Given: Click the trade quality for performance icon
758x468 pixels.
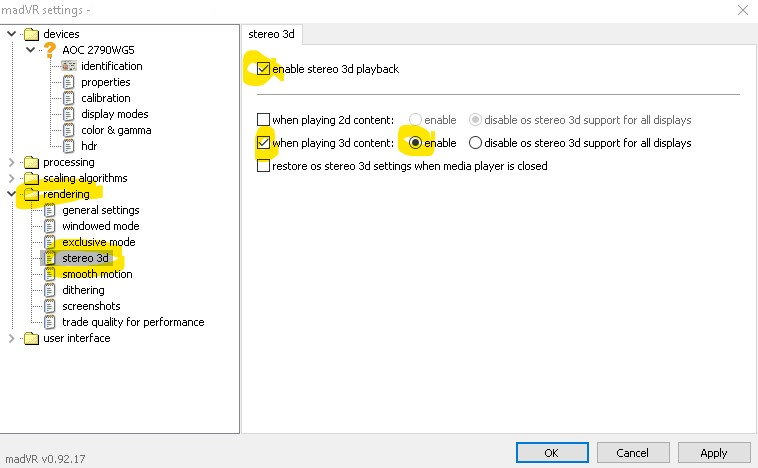Looking at the screenshot, I should coord(49,322).
